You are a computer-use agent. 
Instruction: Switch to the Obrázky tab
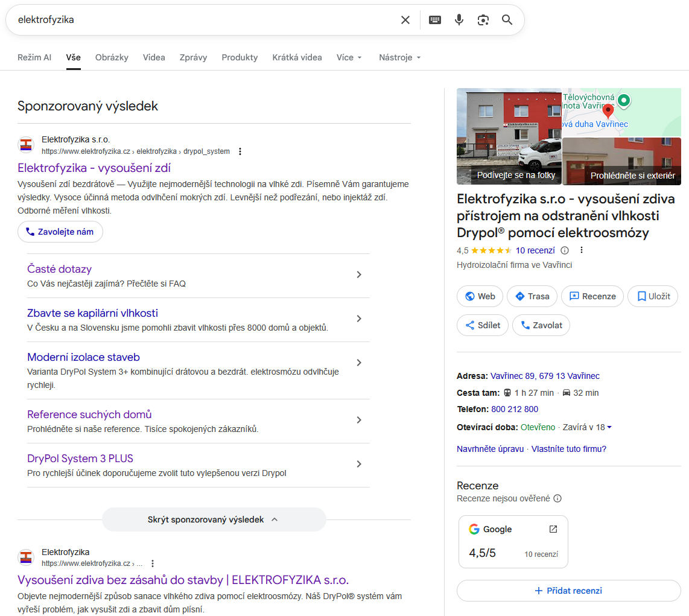click(x=112, y=57)
